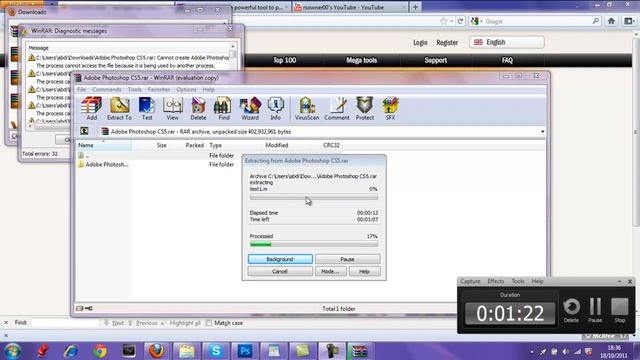Open the WinRAR Tools menu

[134, 89]
